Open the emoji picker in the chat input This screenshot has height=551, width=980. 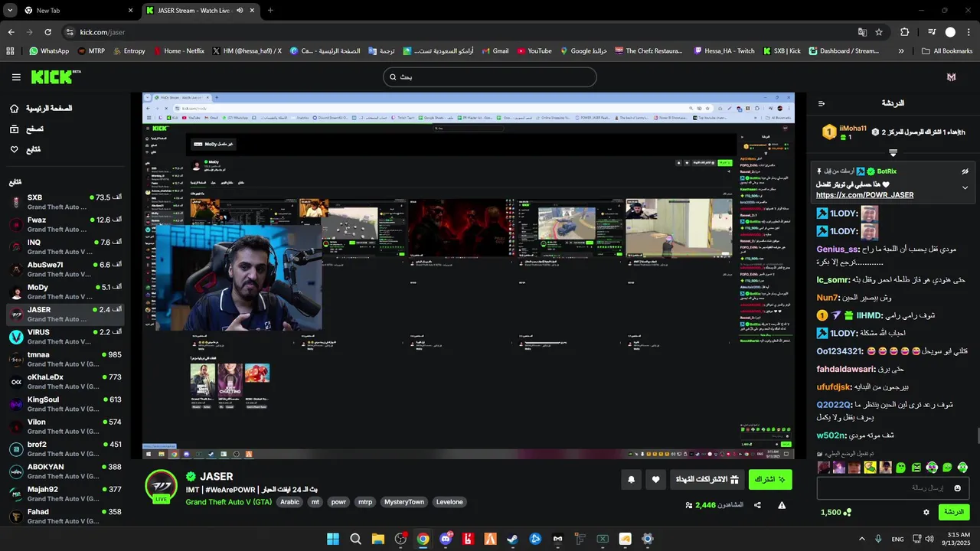tap(957, 487)
